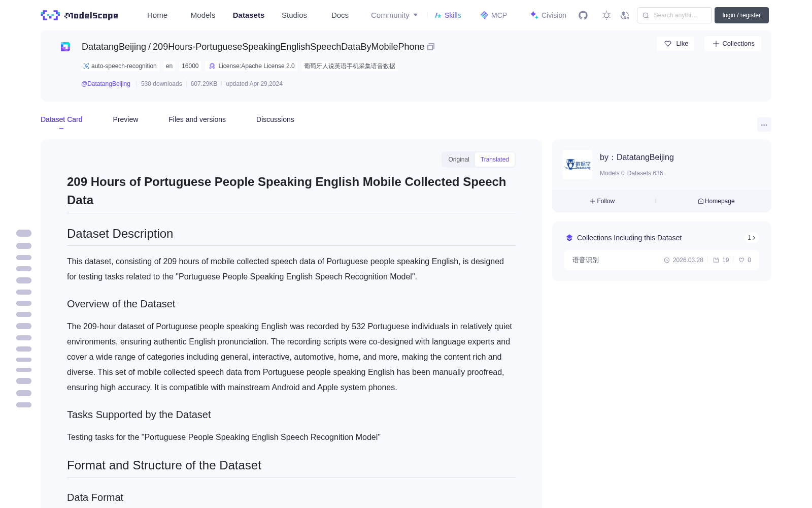Screen dimensions: 812x508
Task: Select the Dataset Card tab
Action: (x=61, y=119)
